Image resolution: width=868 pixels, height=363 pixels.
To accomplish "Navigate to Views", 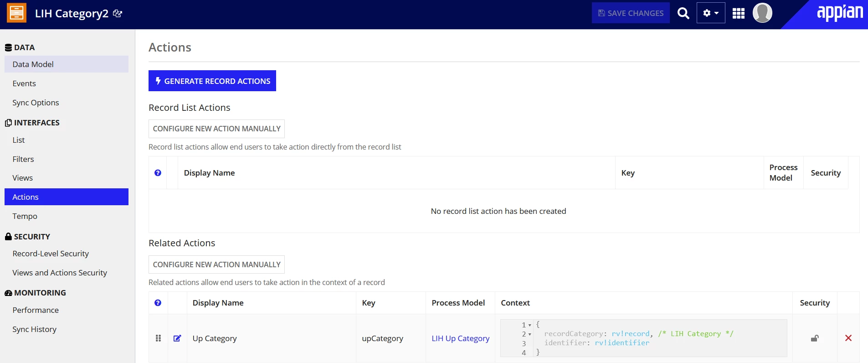I will pos(67,178).
